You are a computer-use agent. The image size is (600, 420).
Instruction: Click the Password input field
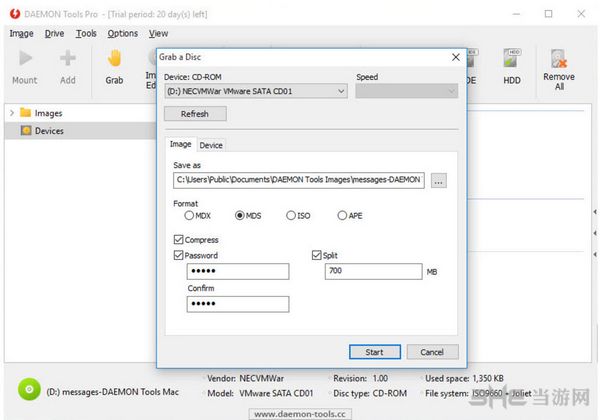[238, 272]
